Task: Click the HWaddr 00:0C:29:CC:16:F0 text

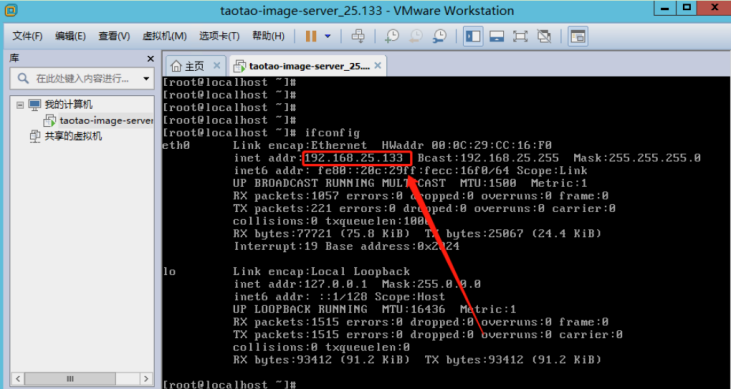Action: click(x=466, y=145)
